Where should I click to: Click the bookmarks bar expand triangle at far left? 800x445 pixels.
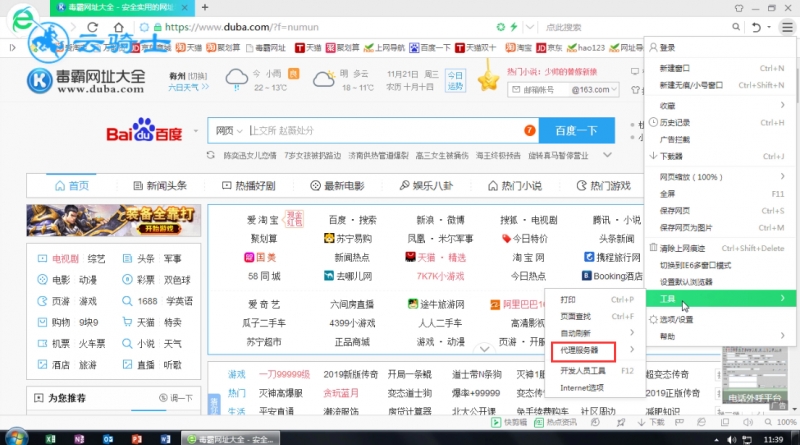(x=12, y=47)
